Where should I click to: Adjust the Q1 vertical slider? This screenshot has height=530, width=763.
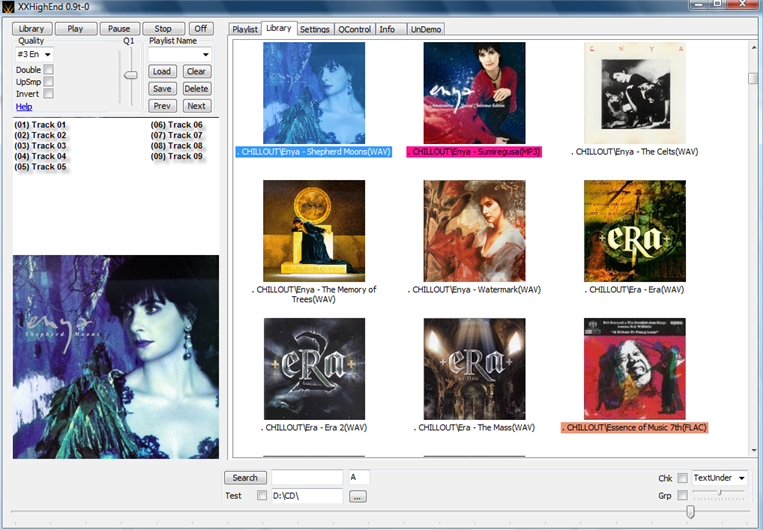tap(131, 75)
